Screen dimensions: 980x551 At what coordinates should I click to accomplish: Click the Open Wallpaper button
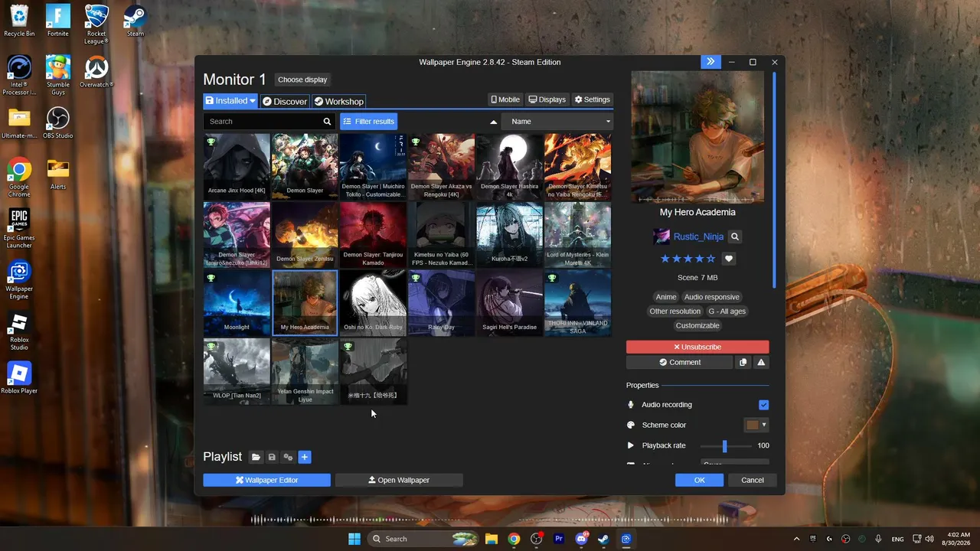(x=399, y=480)
